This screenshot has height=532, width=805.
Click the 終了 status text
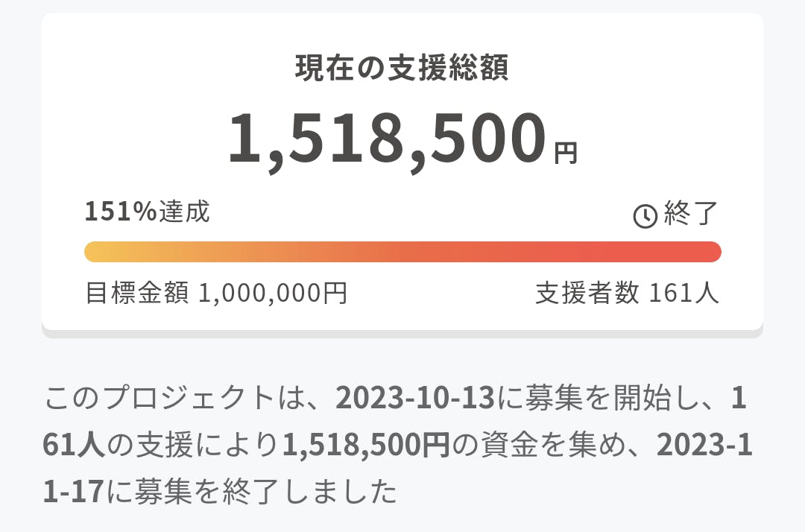[x=690, y=215]
